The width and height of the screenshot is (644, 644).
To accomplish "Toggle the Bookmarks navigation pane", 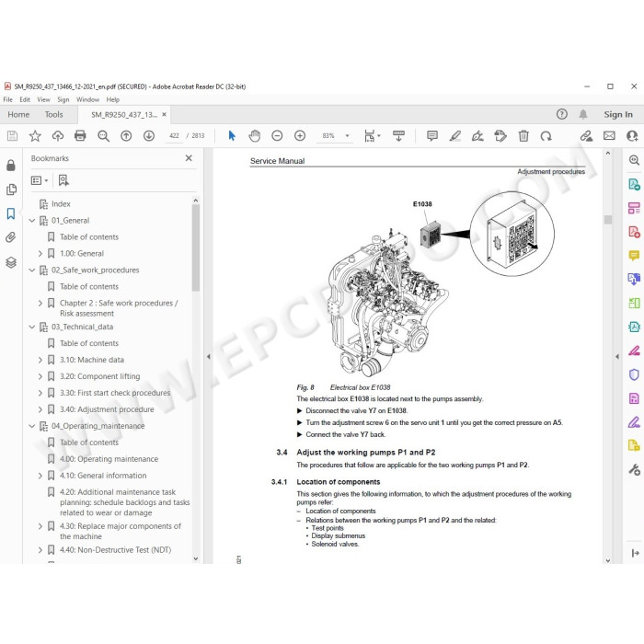I will tap(11, 213).
